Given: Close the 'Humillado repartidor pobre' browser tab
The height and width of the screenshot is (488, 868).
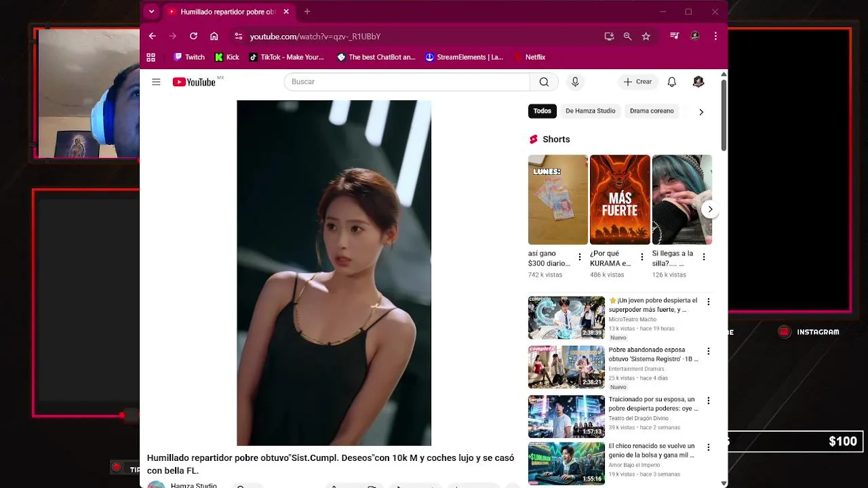Looking at the screenshot, I should coord(286,12).
